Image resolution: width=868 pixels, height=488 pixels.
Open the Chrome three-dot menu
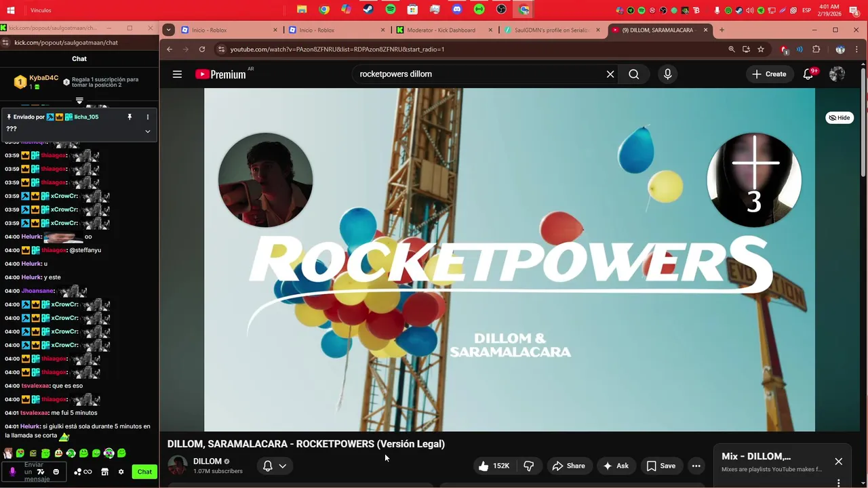856,49
